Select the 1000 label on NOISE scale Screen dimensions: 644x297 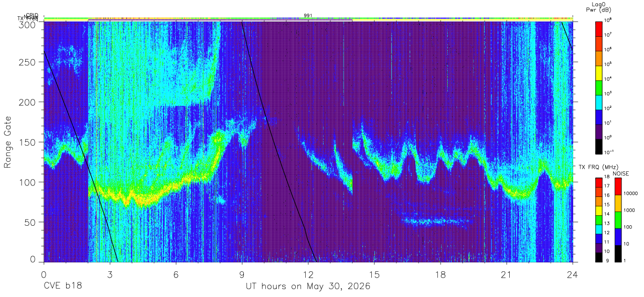629,210
